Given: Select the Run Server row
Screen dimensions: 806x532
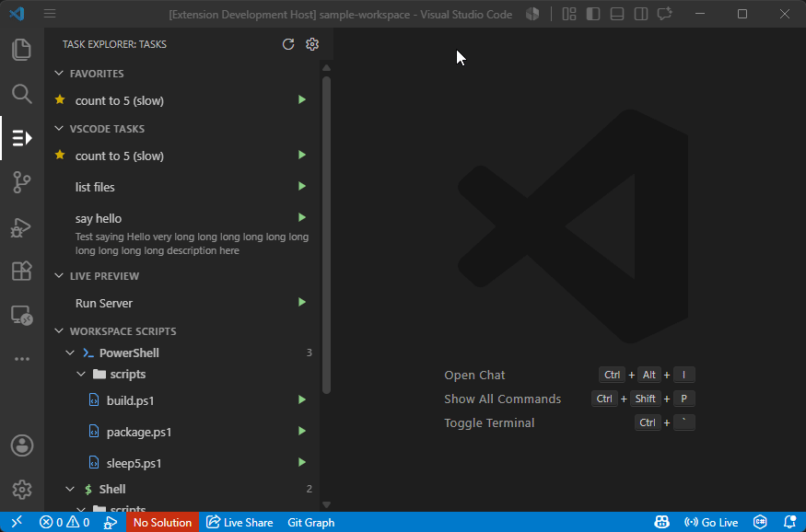Looking at the screenshot, I should pyautogui.click(x=182, y=303).
